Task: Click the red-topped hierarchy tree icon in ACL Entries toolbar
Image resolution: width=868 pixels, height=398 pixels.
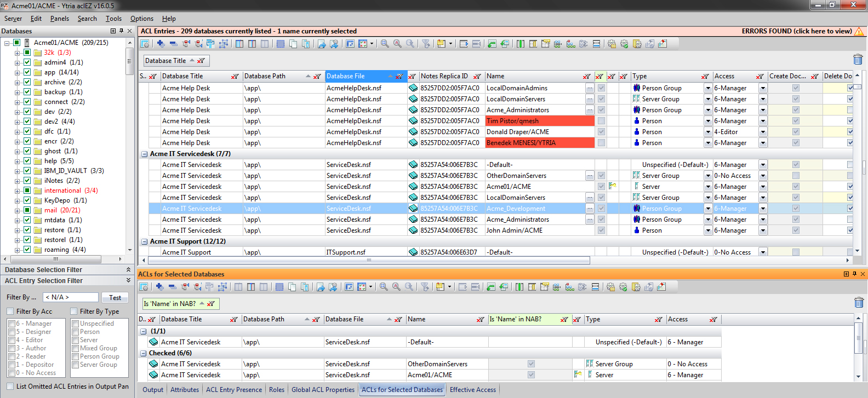Action: tap(570, 44)
